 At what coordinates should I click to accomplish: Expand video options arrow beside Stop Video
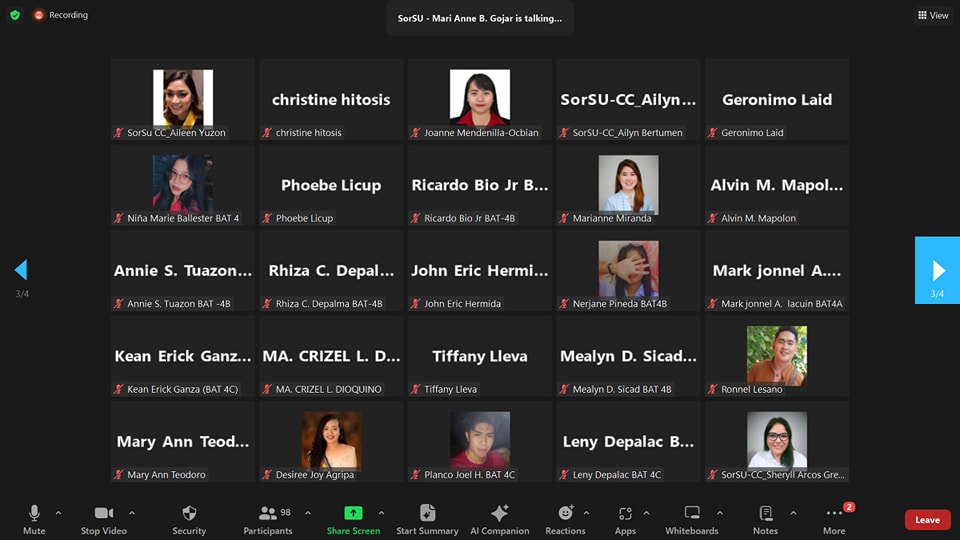click(x=131, y=513)
